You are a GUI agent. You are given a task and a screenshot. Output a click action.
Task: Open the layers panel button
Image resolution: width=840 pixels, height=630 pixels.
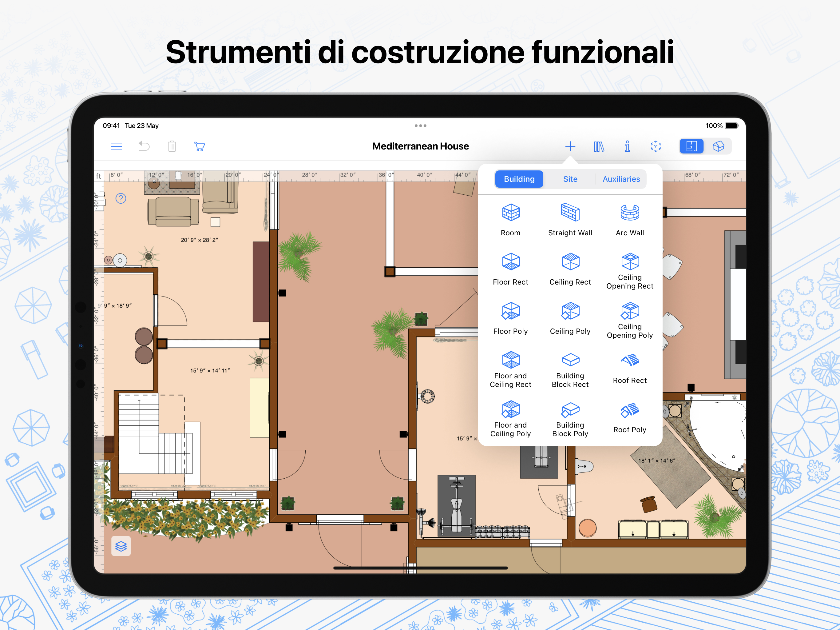121,546
